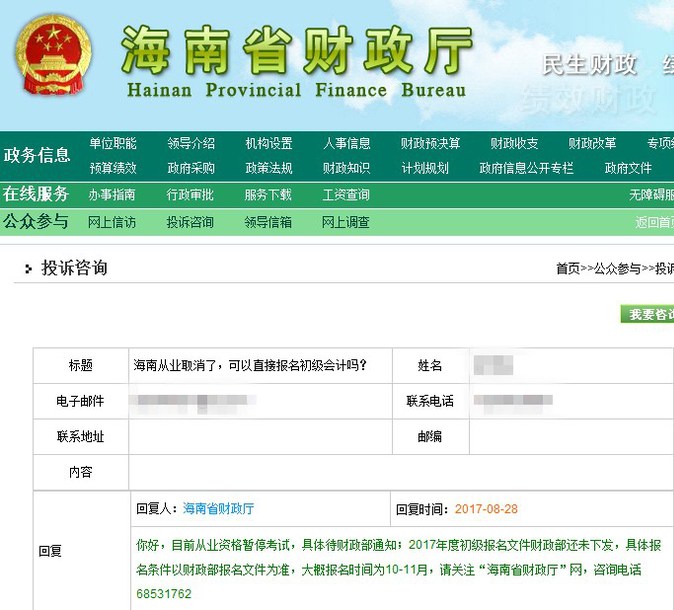The width and height of the screenshot is (674, 610).
Task: Click 首页 in the breadcrumb
Action: 567,269
